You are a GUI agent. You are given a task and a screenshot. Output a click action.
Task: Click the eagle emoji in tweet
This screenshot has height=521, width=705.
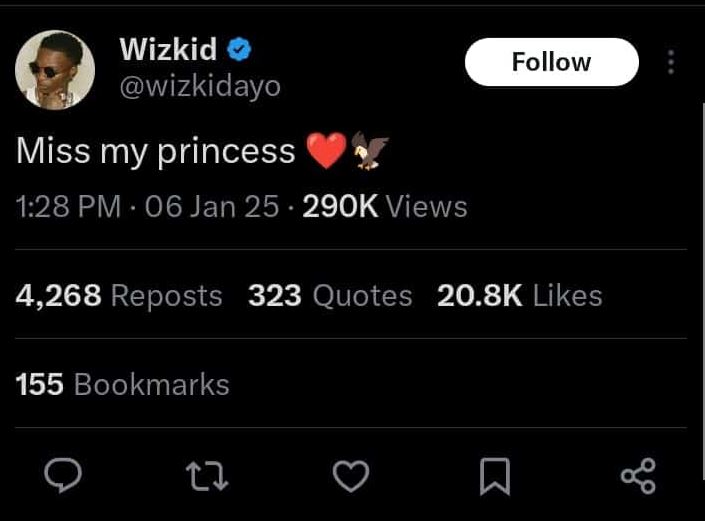click(368, 150)
